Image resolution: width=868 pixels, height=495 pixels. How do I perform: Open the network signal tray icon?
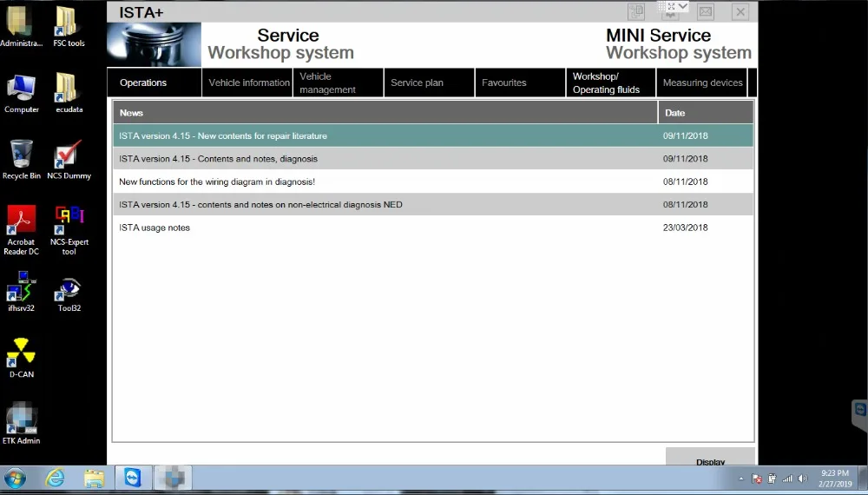(x=787, y=479)
